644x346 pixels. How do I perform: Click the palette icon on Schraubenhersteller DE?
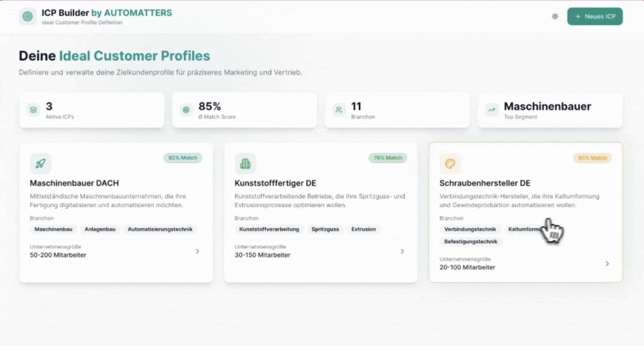450,164
